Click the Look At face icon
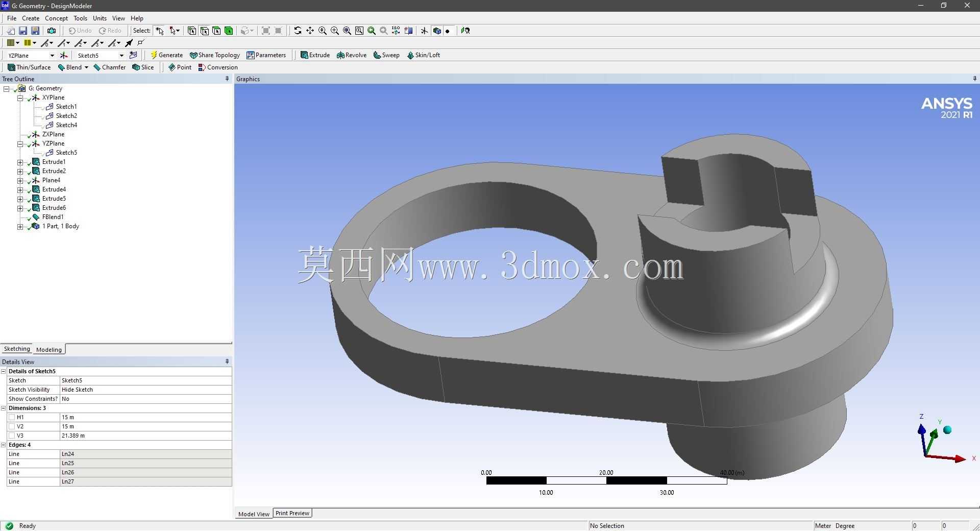 465,31
